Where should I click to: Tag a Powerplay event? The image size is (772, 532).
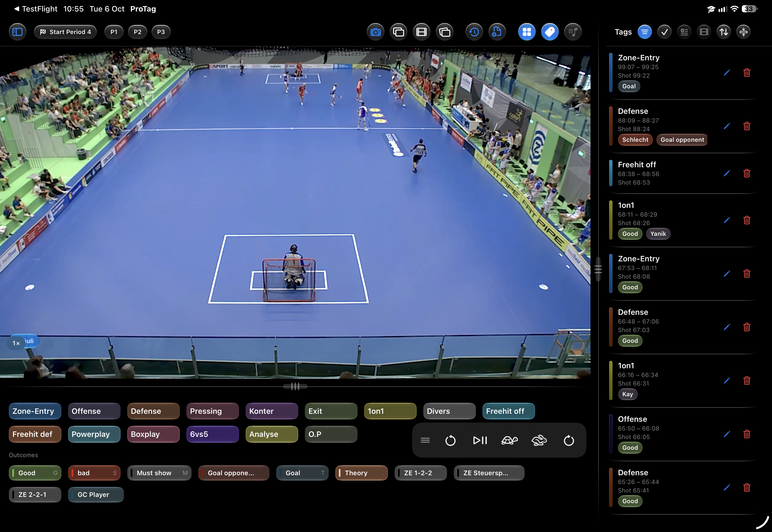[x=94, y=434]
